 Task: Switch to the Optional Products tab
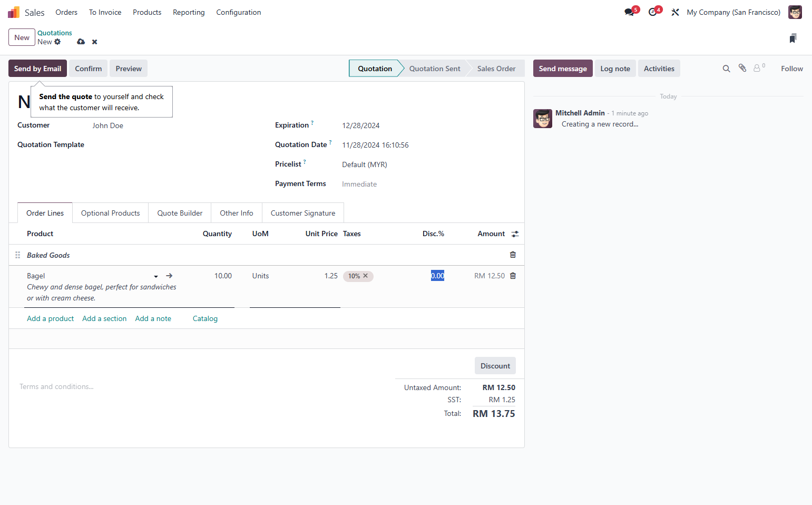coord(111,213)
